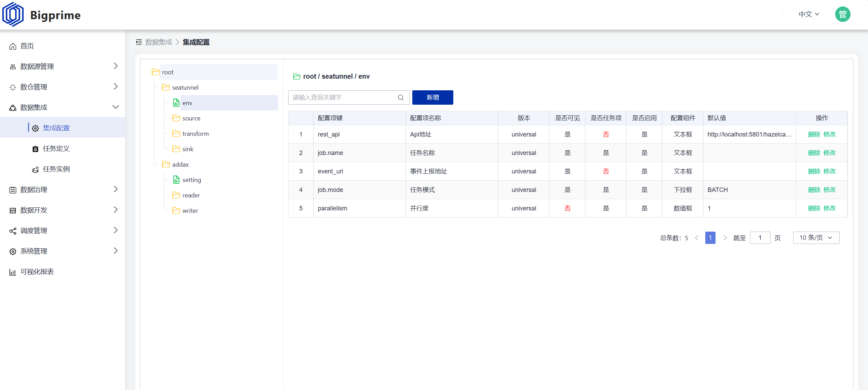Click the 数据集成 sidebar icon

13,108
